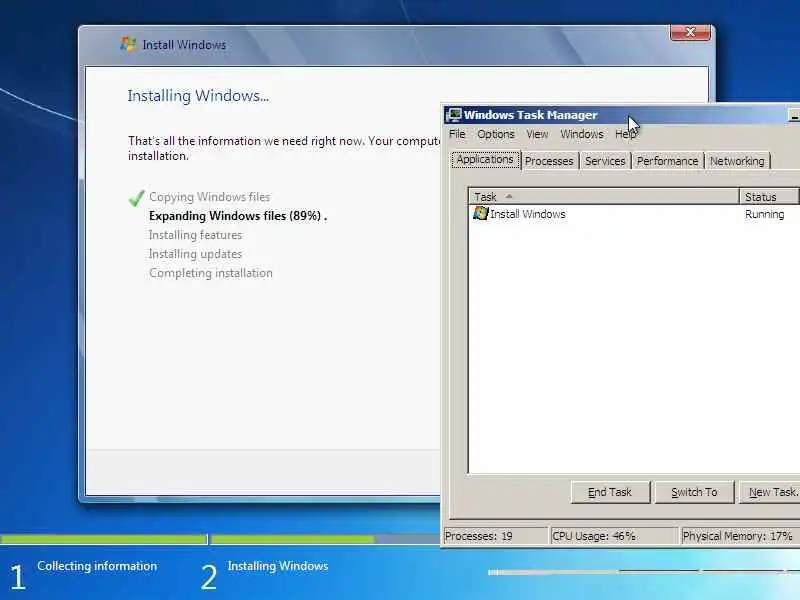Screen dimensions: 800x600
Task: Open the Help menu in Task Manager
Action: (626, 134)
